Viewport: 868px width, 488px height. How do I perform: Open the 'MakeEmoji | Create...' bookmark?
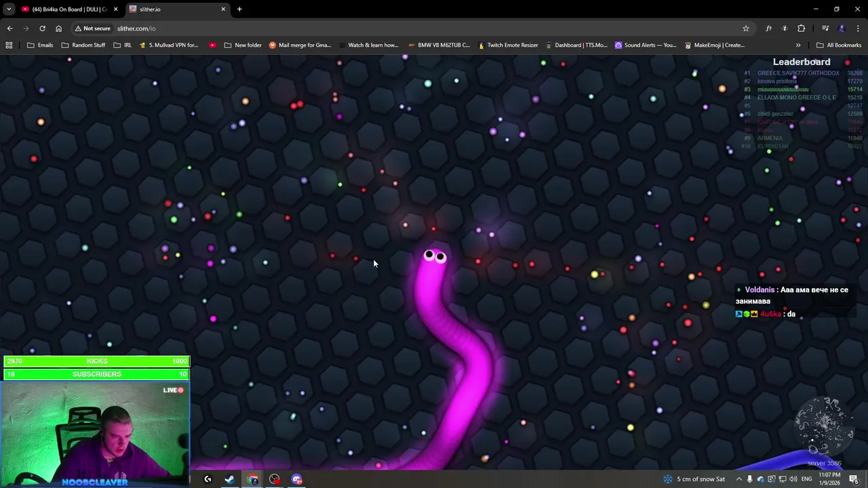tap(715, 45)
